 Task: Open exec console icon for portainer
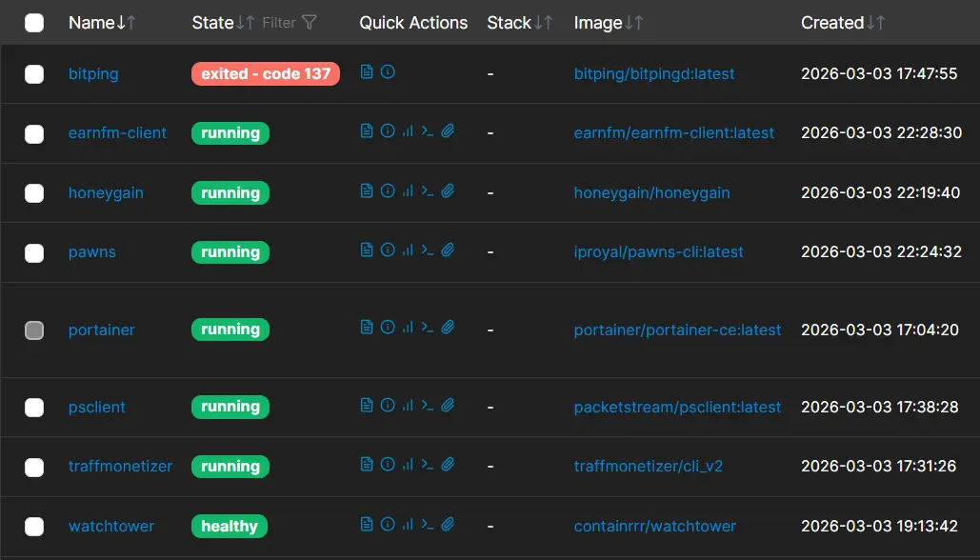pos(428,327)
